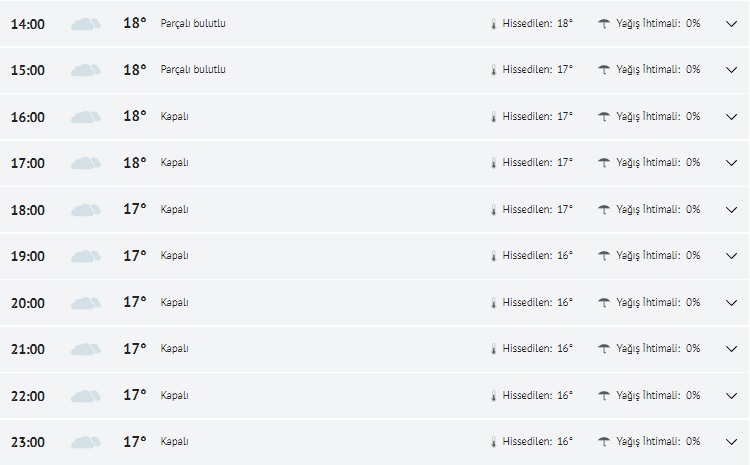Image resolution: width=750 pixels, height=465 pixels.
Task: Click the cloud icon for 23:00
Action: pyautogui.click(x=86, y=442)
